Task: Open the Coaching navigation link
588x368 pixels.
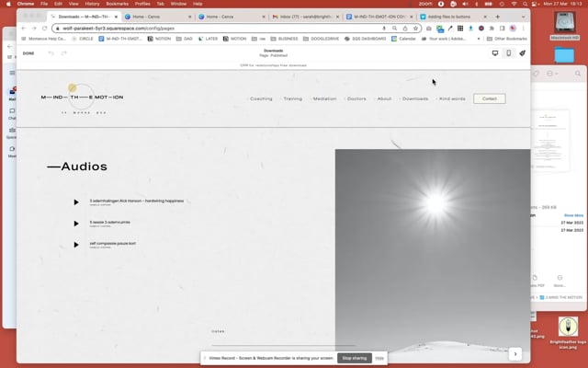Action: (x=261, y=98)
